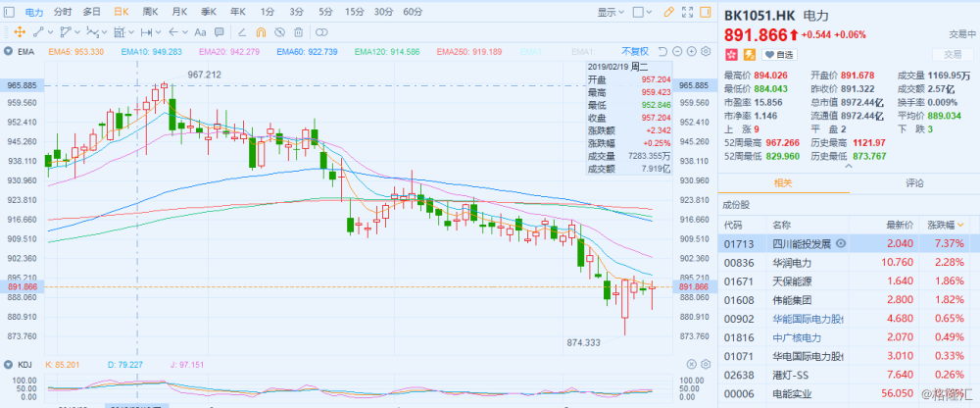Click EMA5 orange indicator legend label
The height and width of the screenshot is (408, 980).
tap(75, 51)
